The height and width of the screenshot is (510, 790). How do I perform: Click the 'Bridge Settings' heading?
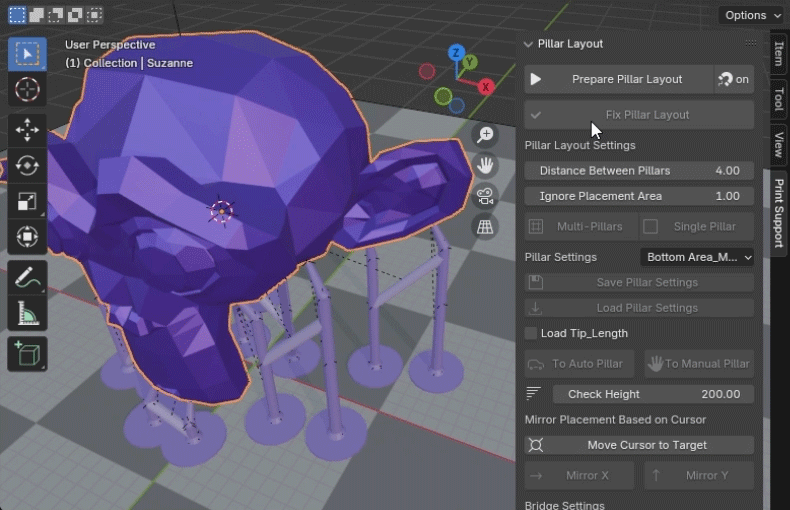564,505
